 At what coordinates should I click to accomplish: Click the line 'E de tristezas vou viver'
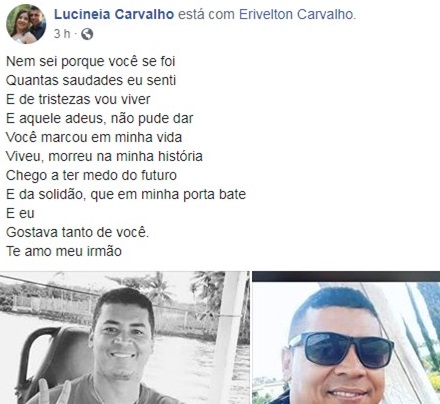click(78, 99)
